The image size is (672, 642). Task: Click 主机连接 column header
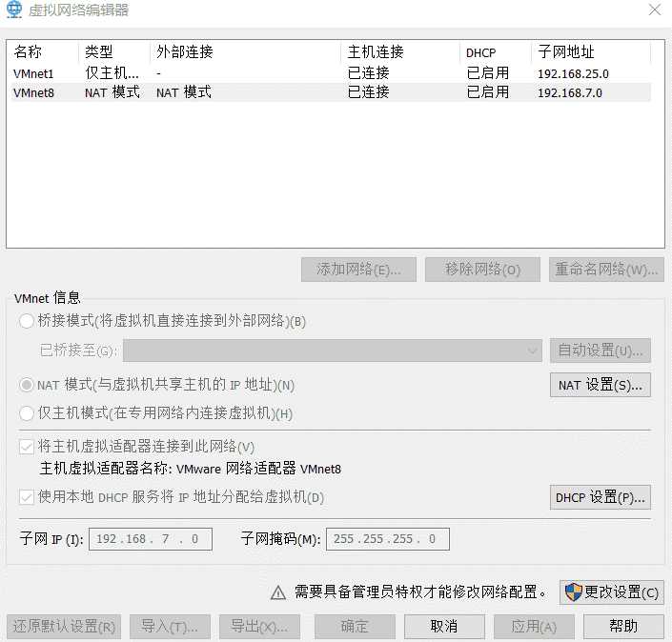click(376, 51)
